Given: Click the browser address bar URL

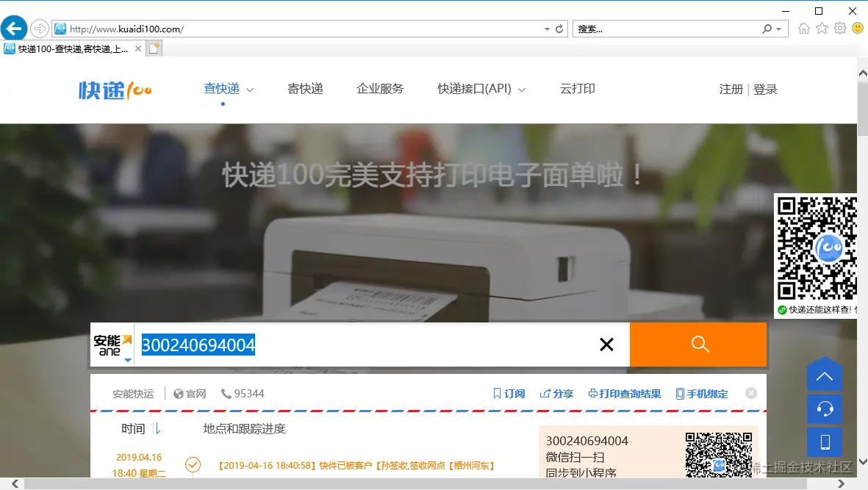Looking at the screenshot, I should [x=126, y=29].
